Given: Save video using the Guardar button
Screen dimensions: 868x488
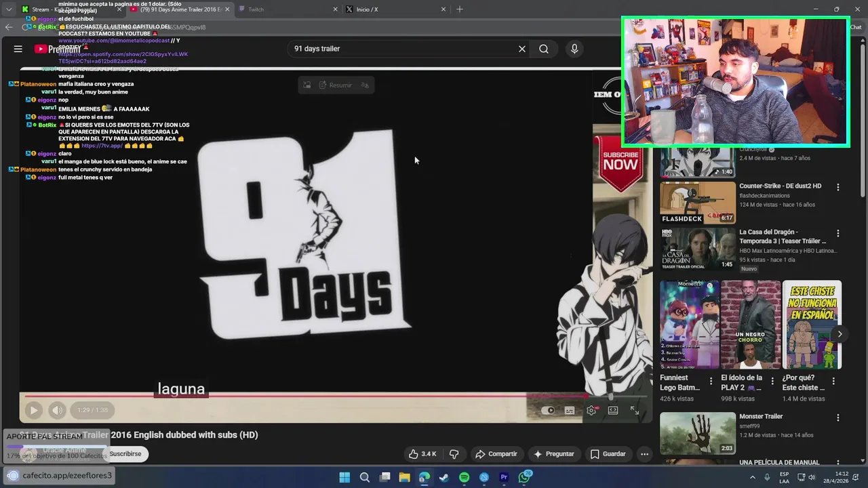Looking at the screenshot, I should point(608,454).
